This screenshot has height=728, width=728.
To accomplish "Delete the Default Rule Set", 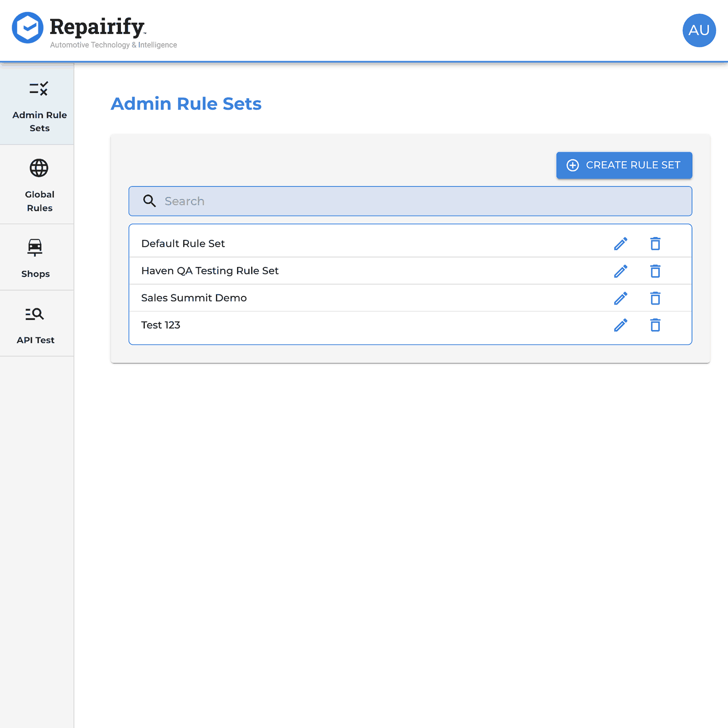I will tap(655, 244).
